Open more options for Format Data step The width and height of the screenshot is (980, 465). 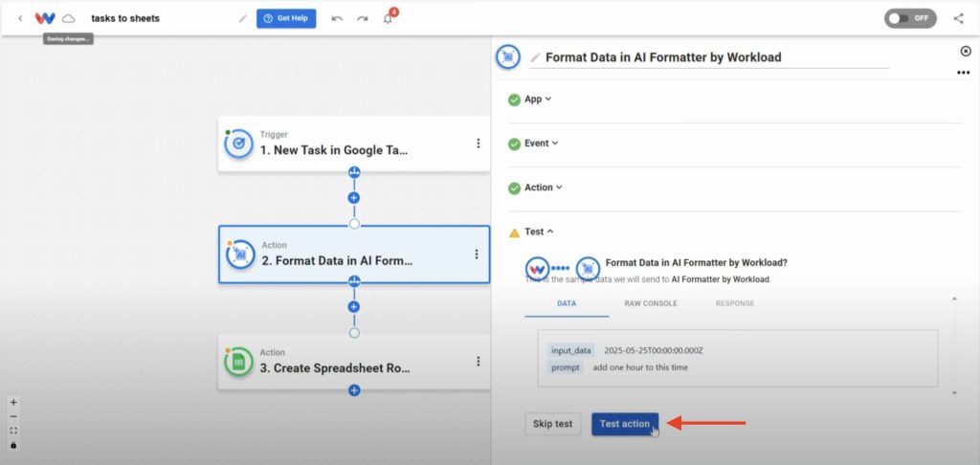pos(477,254)
